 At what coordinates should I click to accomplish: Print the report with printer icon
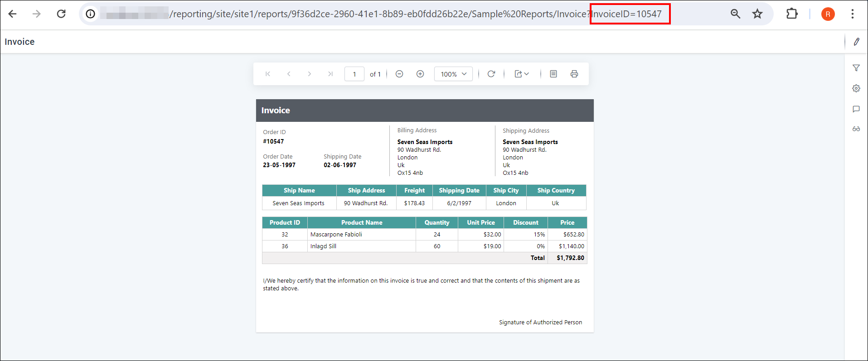[x=574, y=74]
